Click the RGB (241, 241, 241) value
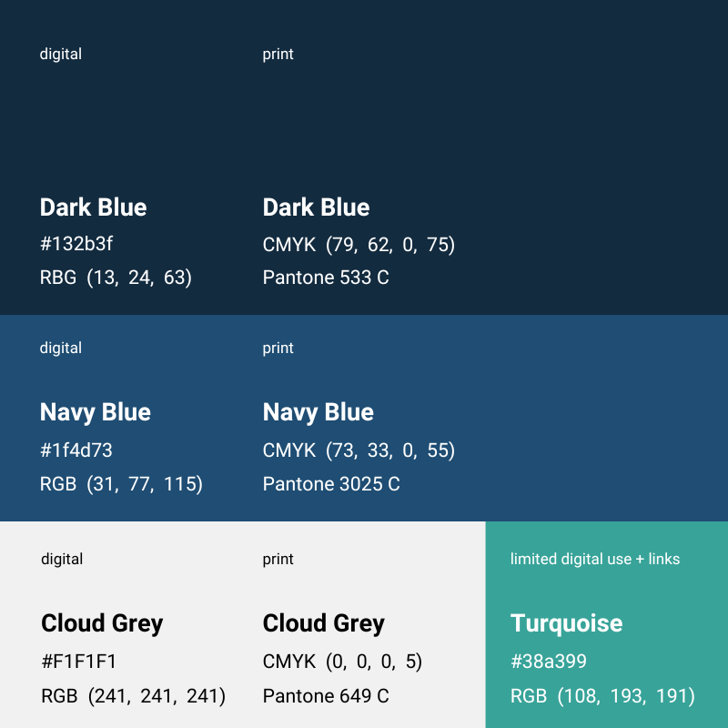 (x=133, y=696)
